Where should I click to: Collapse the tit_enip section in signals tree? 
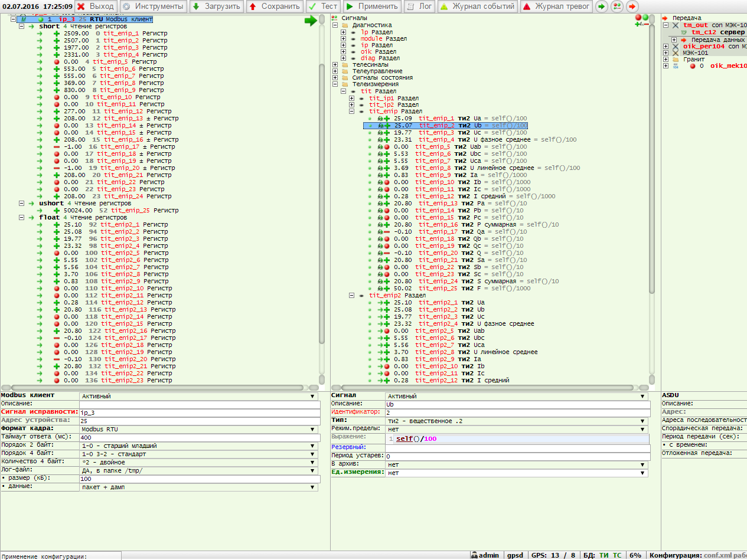(352, 111)
